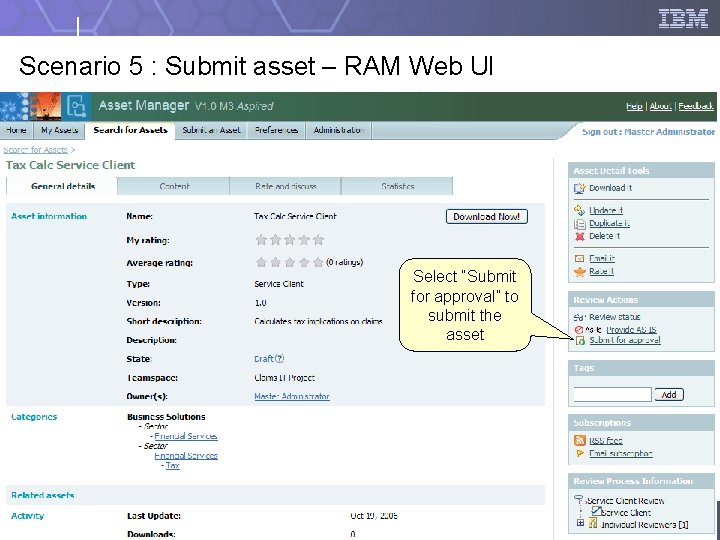
Task: Click the Provide AS IS link
Action: pyautogui.click(x=631, y=330)
